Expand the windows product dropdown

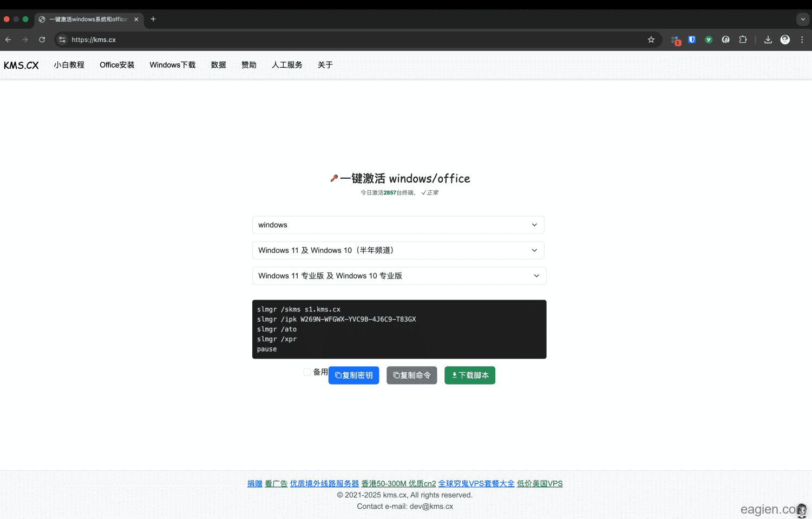click(398, 225)
